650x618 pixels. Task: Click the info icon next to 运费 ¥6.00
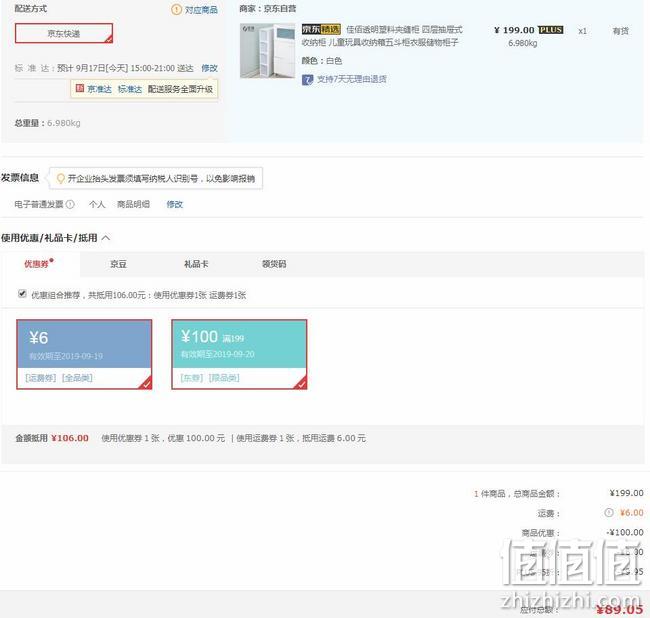tap(609, 513)
